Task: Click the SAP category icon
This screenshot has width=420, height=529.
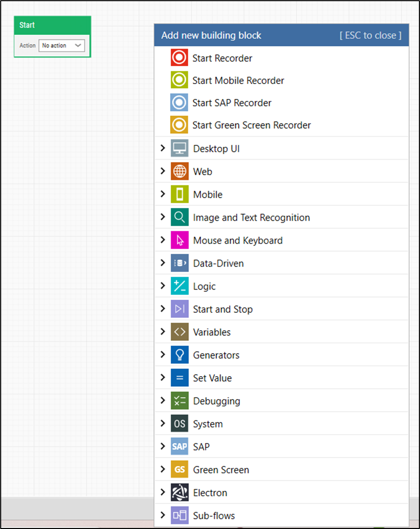Action: tap(179, 446)
